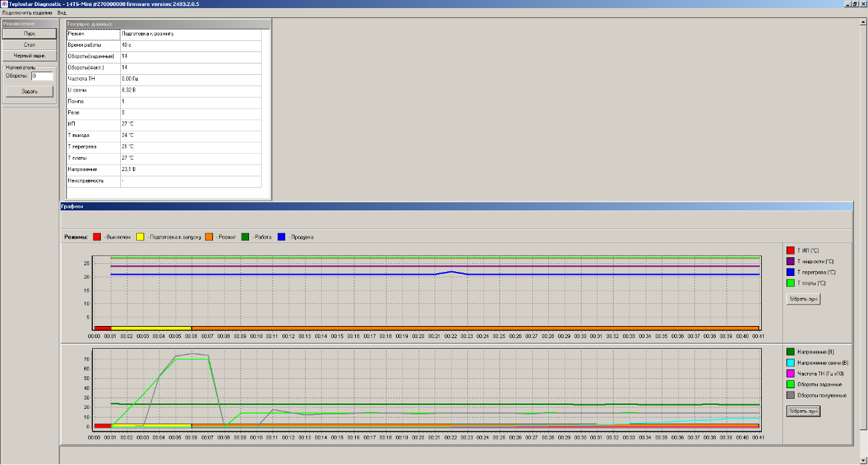The height and width of the screenshot is (465, 868).
Task: Click the red 'Выключен' mode swatch
Action: (96, 237)
